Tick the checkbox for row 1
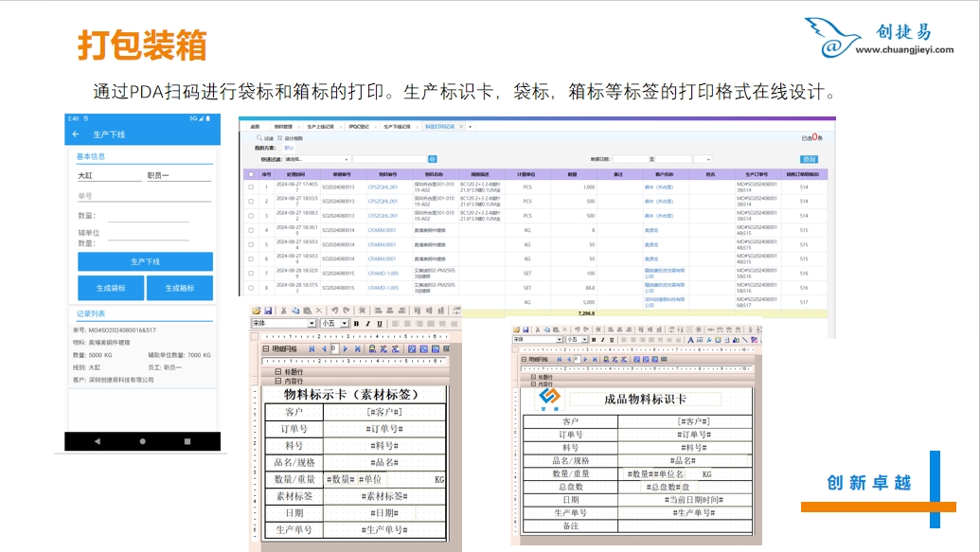The image size is (980, 552). click(x=250, y=187)
